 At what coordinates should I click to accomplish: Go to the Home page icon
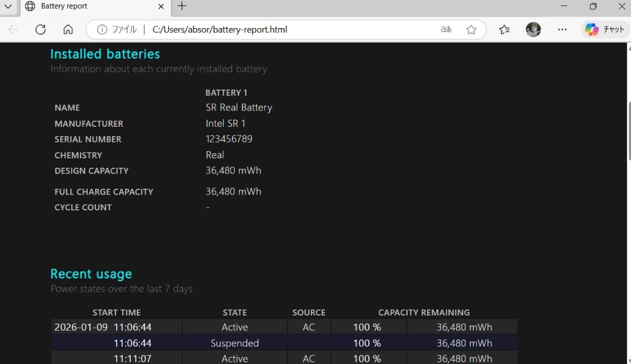point(68,30)
